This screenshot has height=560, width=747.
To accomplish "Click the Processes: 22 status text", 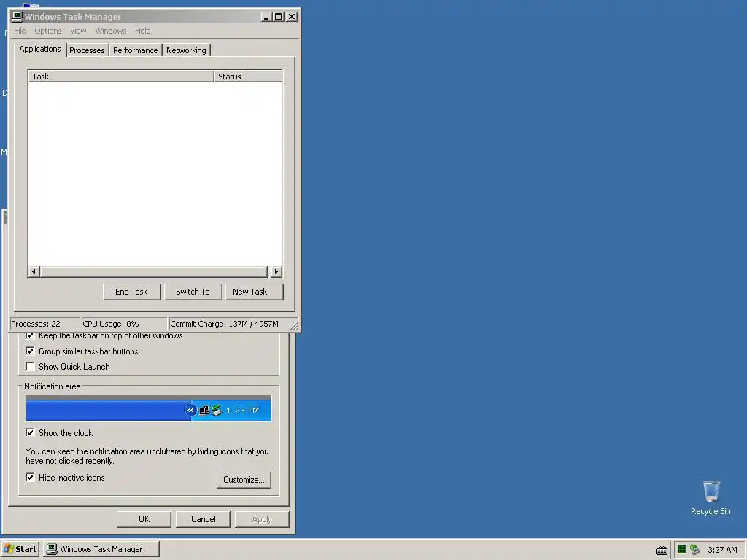I will 36,324.
